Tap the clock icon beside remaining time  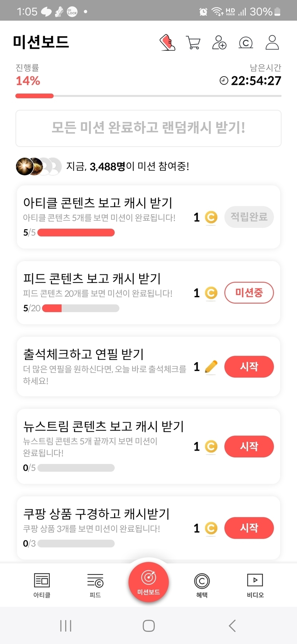(224, 81)
